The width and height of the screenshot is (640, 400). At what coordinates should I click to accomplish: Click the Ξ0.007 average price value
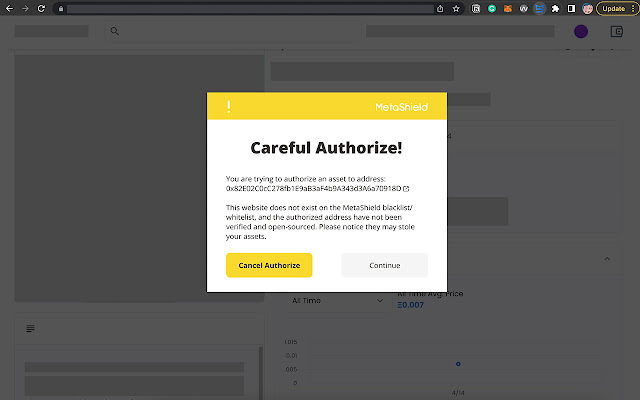tap(411, 305)
